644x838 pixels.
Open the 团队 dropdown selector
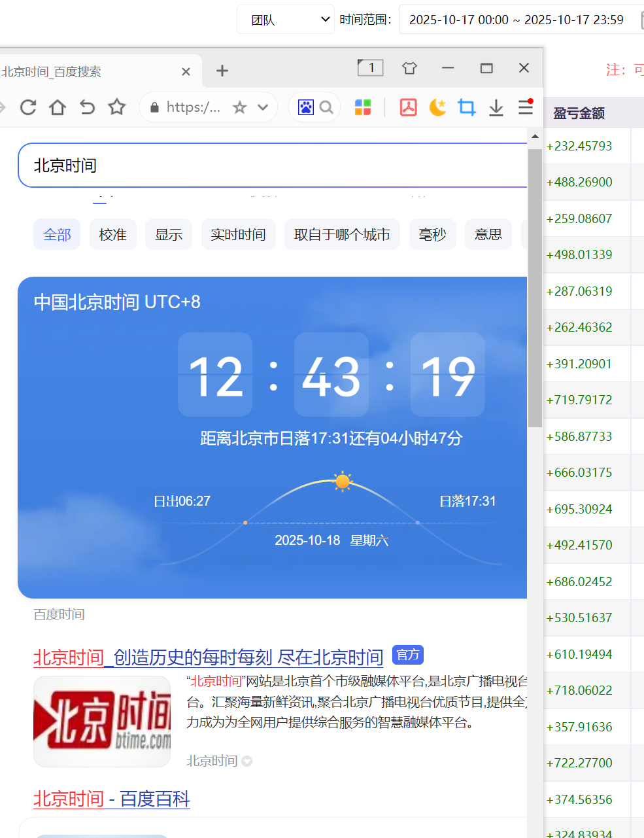[286, 20]
